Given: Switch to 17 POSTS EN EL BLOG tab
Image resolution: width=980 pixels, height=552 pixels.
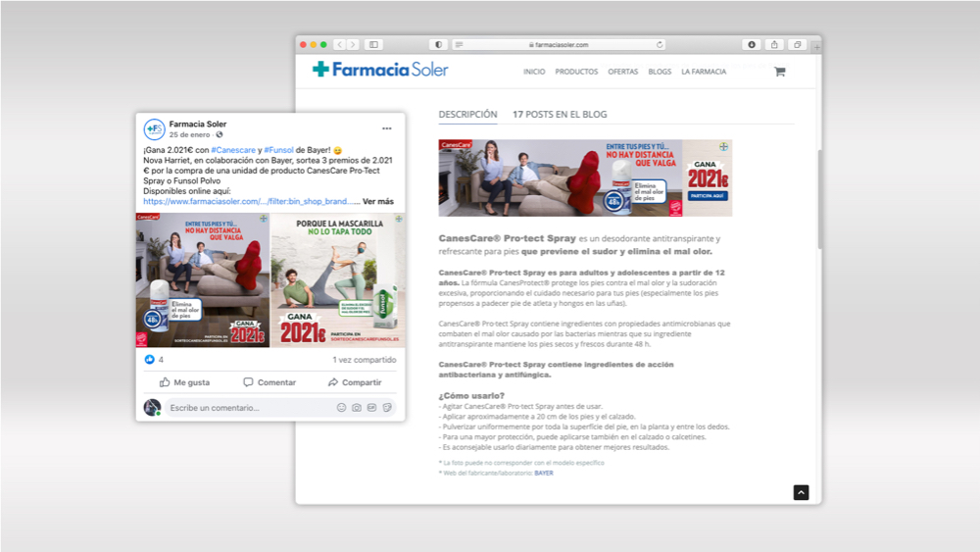Looking at the screenshot, I should (x=560, y=115).
